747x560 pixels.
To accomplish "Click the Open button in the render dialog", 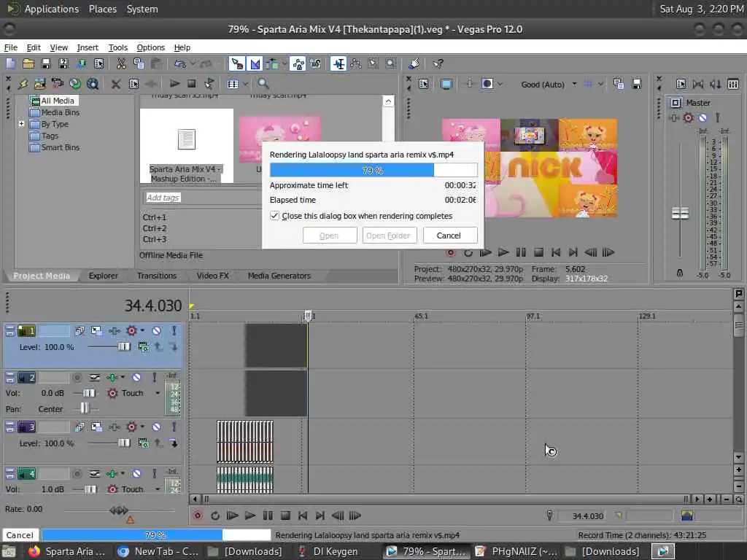I will click(x=329, y=236).
